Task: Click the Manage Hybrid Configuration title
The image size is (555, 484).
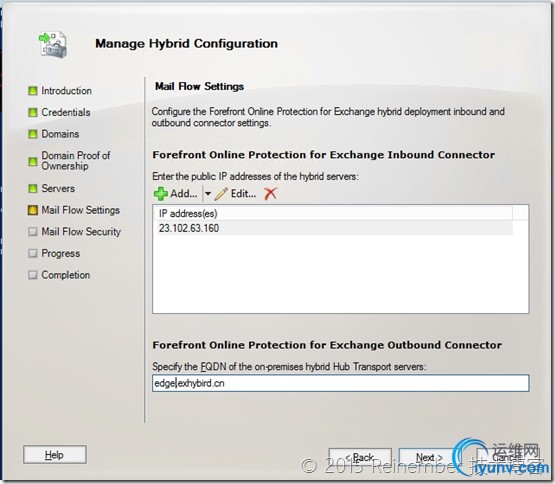Action: tap(187, 44)
